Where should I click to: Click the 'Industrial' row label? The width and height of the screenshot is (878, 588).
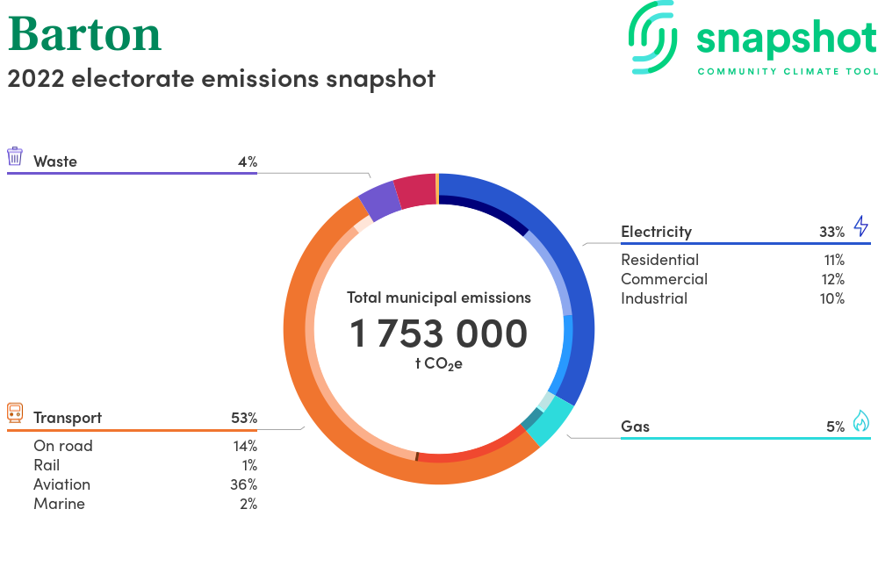(654, 298)
